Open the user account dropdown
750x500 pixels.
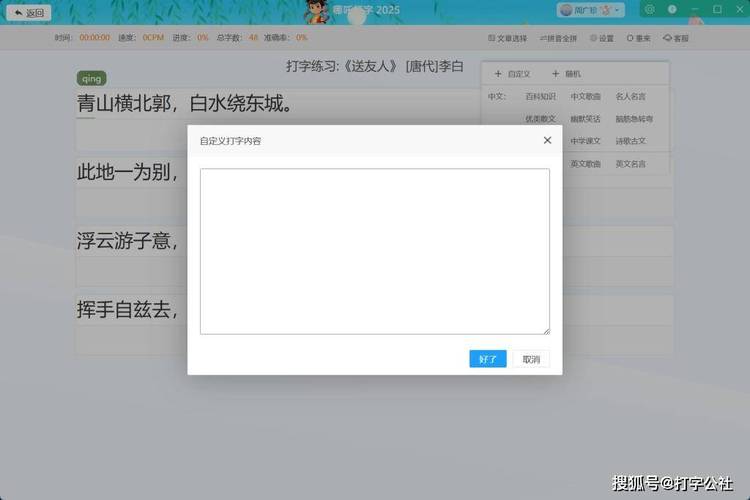coord(591,10)
